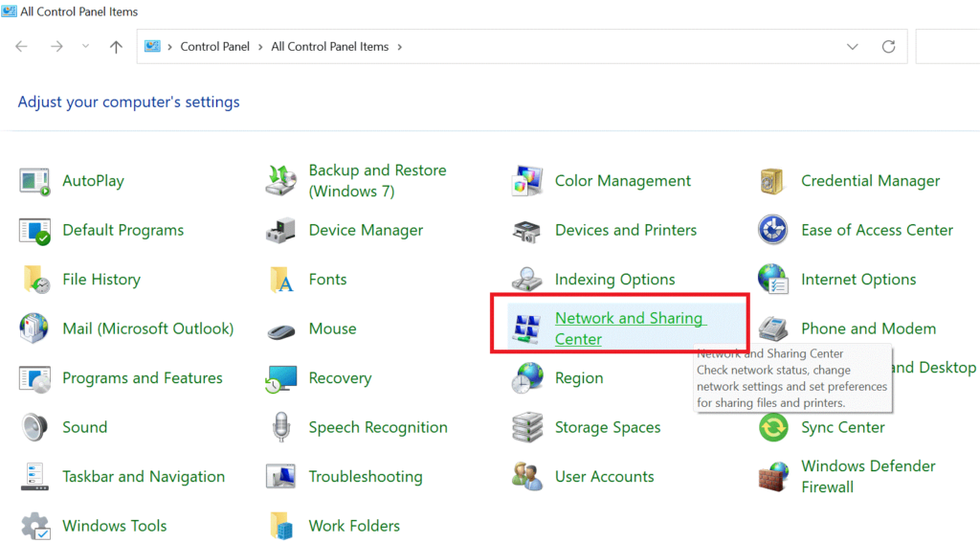Open the Taskbar and Navigation icon
This screenshot has width=980, height=543.
[x=34, y=477]
